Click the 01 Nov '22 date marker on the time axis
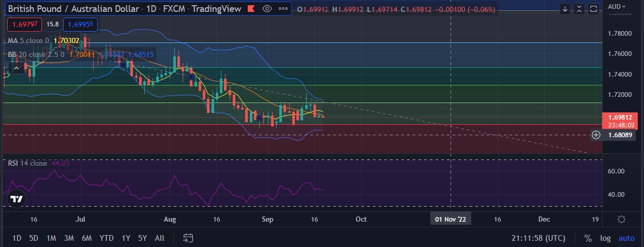Image resolution: width=644 pixels, height=247 pixels. tap(451, 219)
